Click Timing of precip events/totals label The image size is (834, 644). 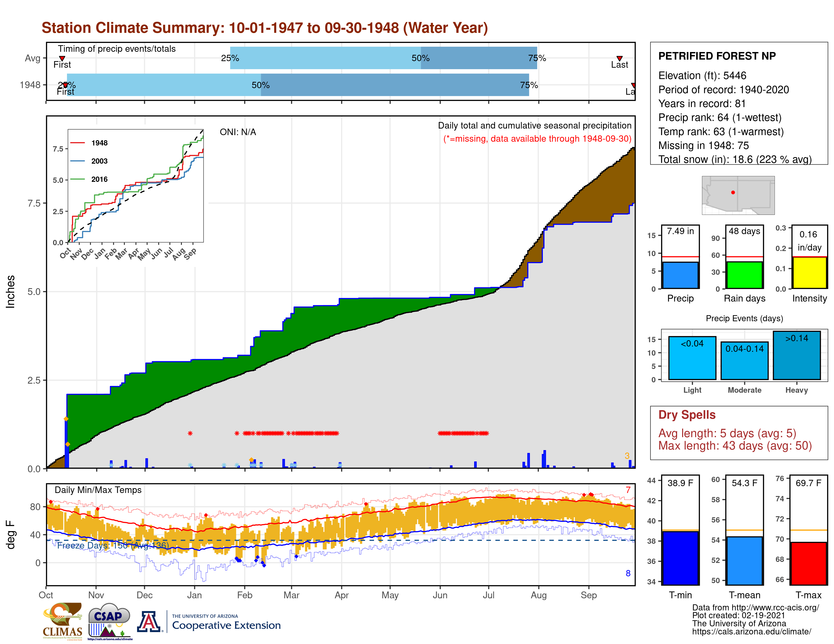click(117, 49)
